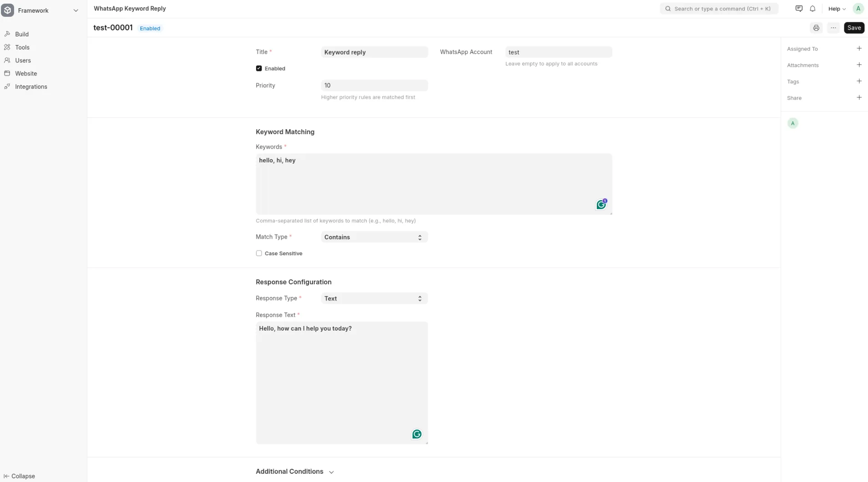Go to Website in the sidebar
Screen dimensions: 868x482
(x=26, y=73)
